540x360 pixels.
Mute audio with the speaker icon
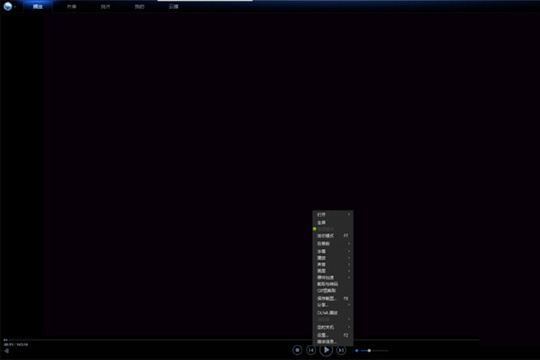[x=357, y=351]
